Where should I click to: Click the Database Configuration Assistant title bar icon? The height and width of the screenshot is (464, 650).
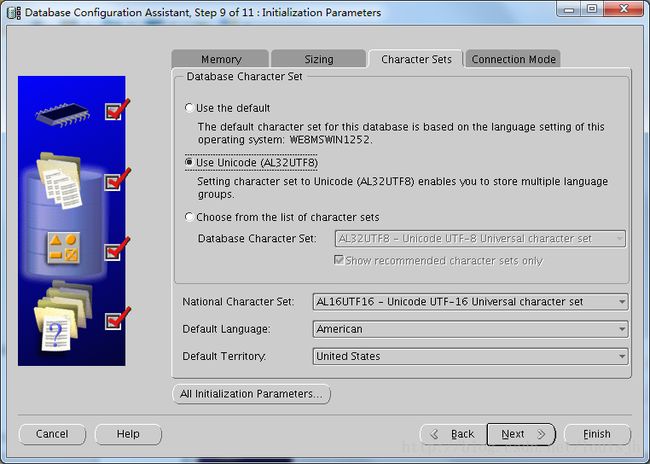14,13
